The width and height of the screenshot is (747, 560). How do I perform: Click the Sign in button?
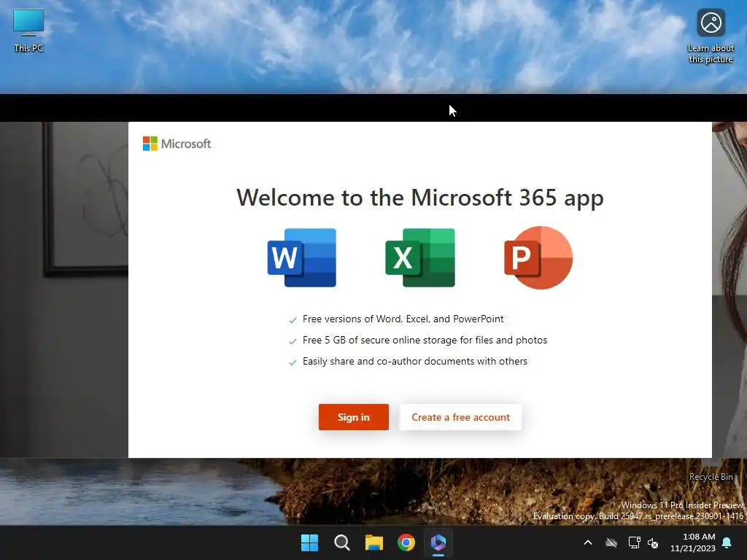coord(354,417)
